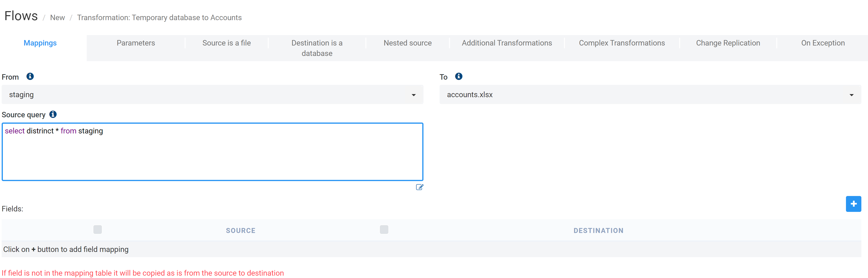Image resolution: width=868 pixels, height=278 pixels.
Task: Click the info icon next to From
Action: pos(30,77)
